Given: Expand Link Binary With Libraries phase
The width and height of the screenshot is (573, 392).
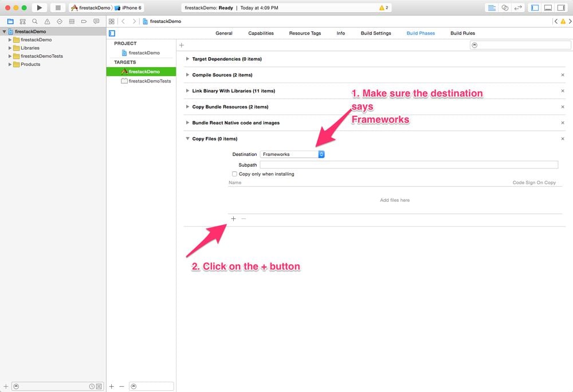Looking at the screenshot, I should (x=187, y=91).
